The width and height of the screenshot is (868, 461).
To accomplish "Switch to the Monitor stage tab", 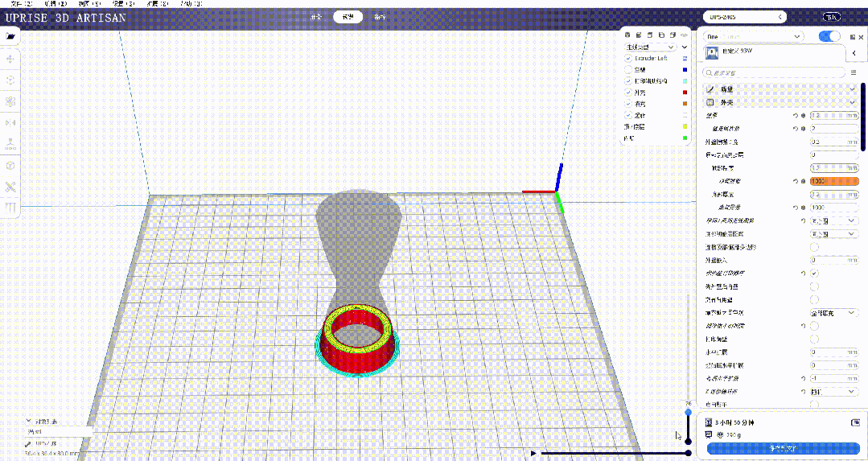I will [x=379, y=16].
